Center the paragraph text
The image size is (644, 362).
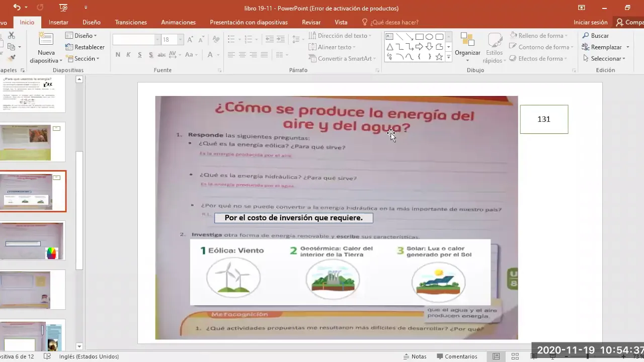[x=242, y=55]
